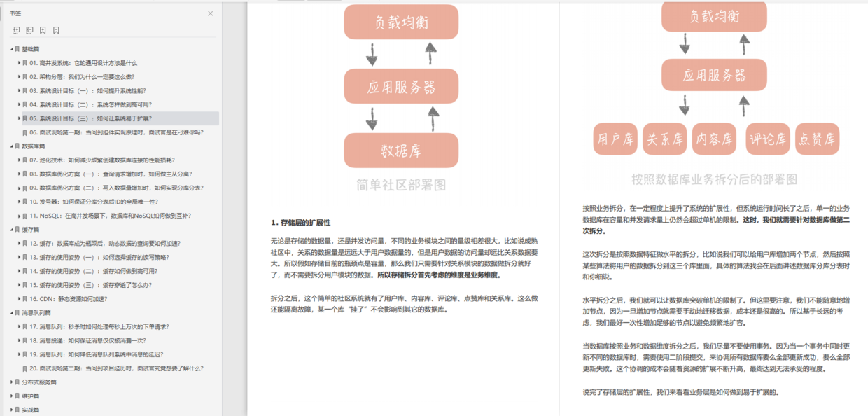Image resolution: width=868 pixels, height=416 pixels.
Task: Expand arrow beside 17. 消息队列 bookmark
Action: point(20,327)
